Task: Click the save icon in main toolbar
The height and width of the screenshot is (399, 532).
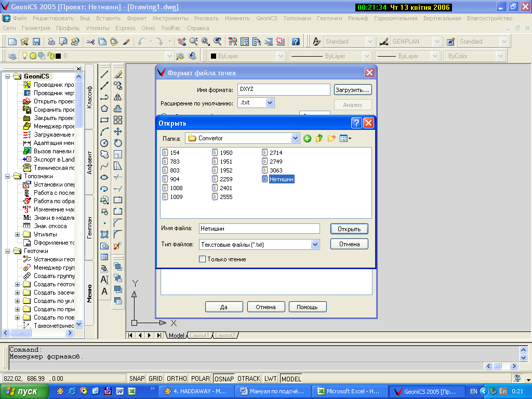Action: 36,42
